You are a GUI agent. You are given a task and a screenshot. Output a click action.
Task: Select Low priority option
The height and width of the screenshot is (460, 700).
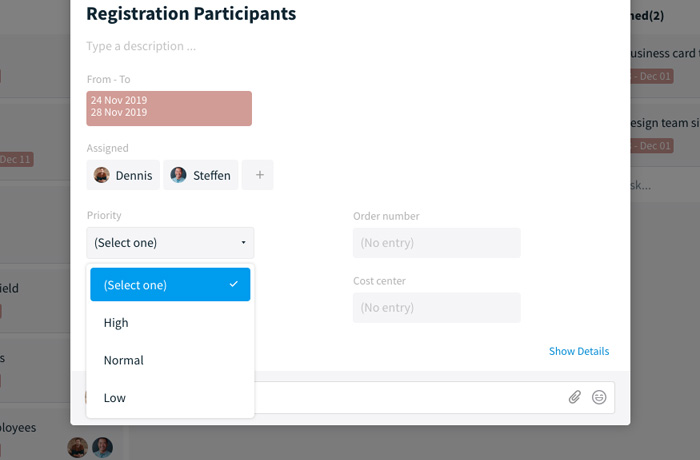pos(115,398)
